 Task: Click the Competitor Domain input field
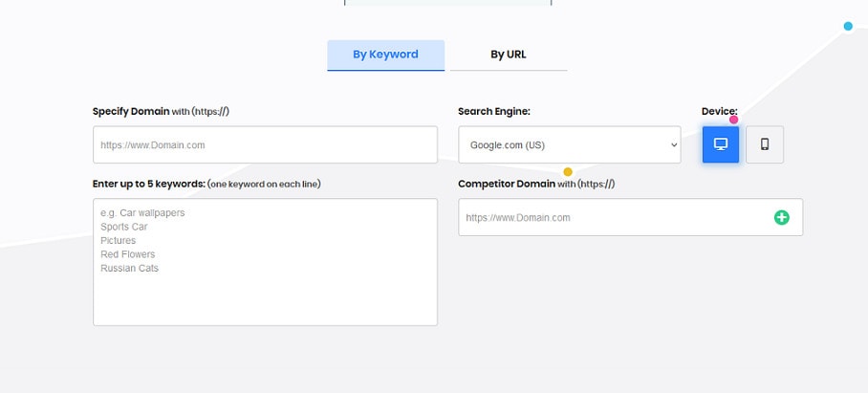631,217
